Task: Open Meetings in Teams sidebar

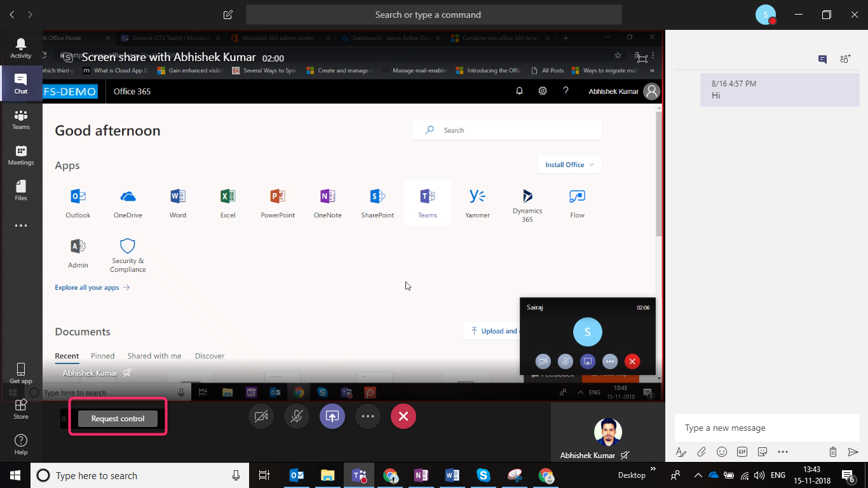Action: pos(21,154)
